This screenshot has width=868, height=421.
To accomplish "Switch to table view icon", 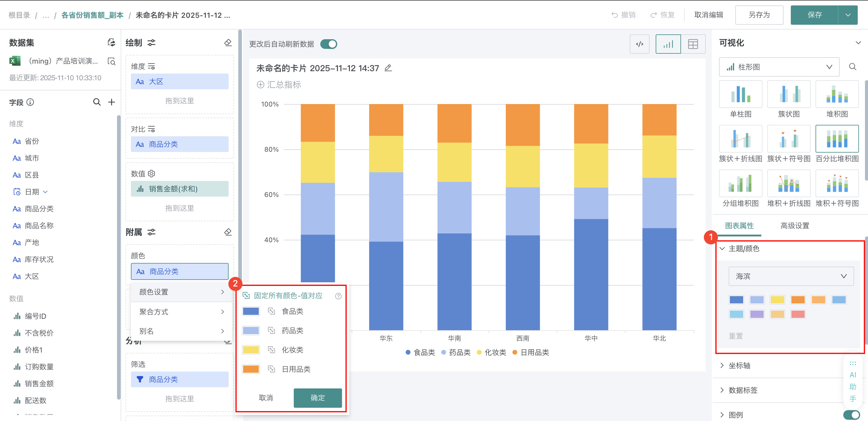I will tap(693, 44).
